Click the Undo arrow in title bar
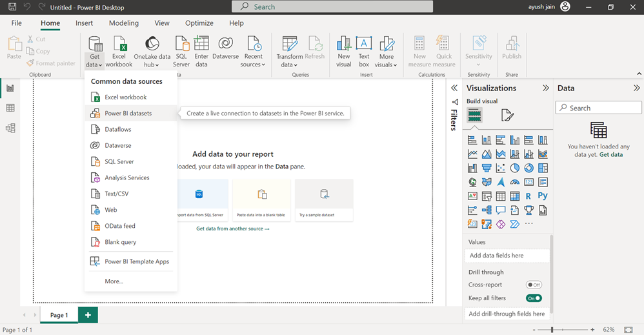Image resolution: width=644 pixels, height=335 pixels. [x=27, y=7]
